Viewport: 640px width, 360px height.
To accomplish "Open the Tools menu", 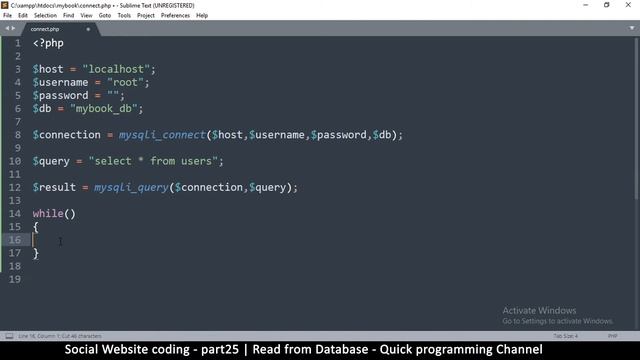I will click(124, 16).
